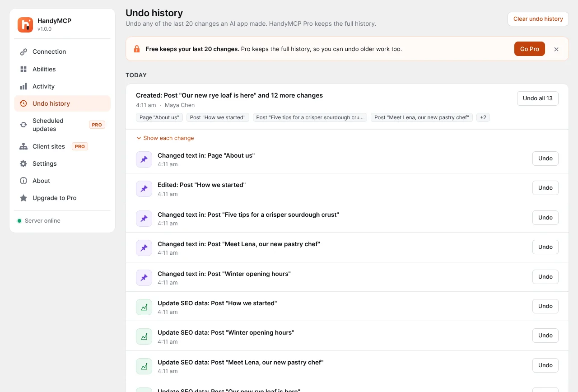This screenshot has width=578, height=392.
Task: Click the lock icon in the Free banner
Action: (x=137, y=49)
